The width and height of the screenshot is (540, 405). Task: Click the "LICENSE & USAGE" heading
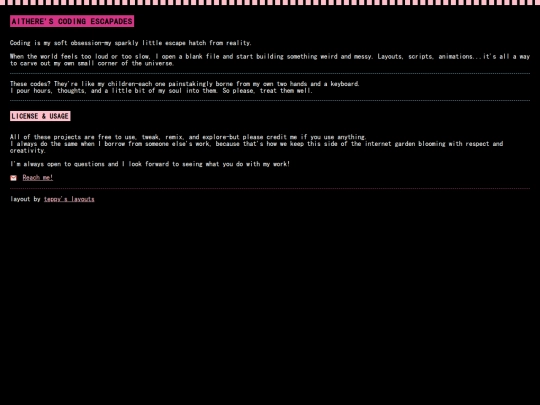(x=40, y=116)
